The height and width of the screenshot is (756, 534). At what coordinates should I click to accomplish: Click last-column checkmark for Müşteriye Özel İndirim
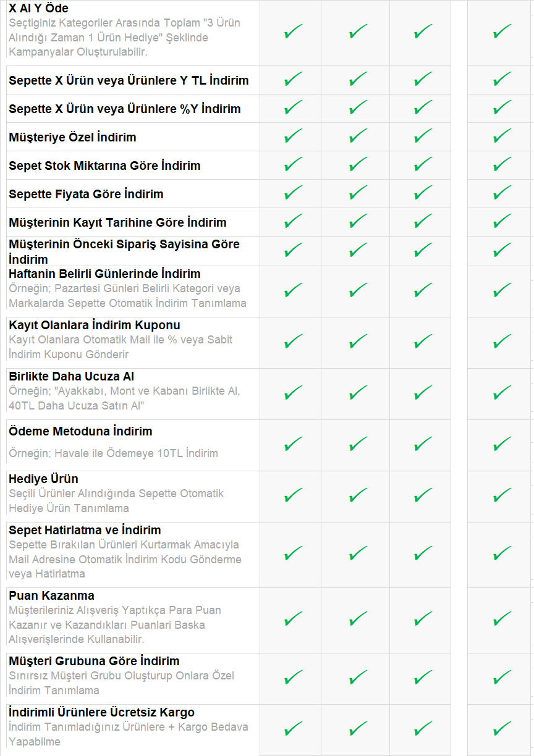[502, 136]
